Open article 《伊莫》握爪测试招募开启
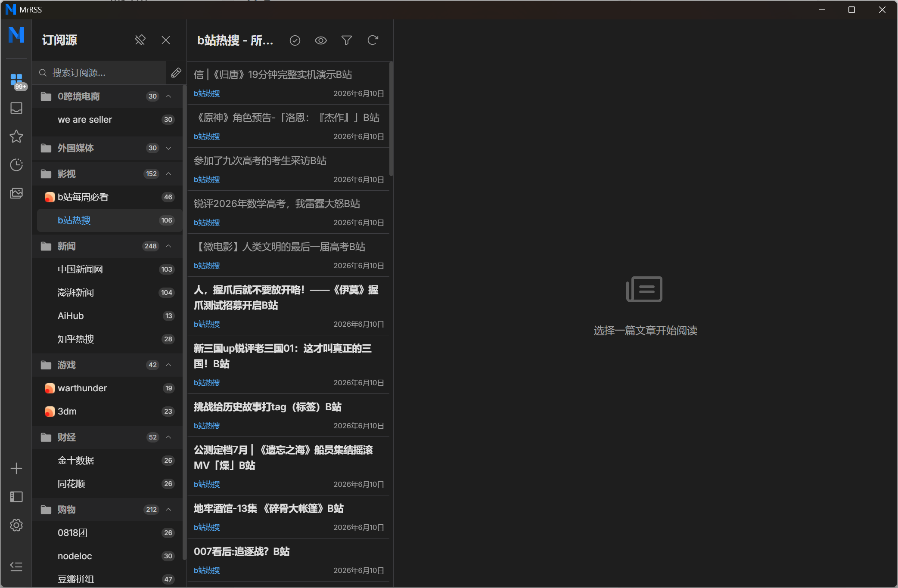 tap(289, 306)
